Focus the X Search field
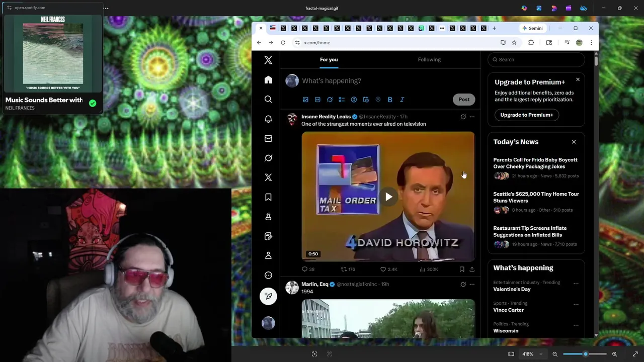This screenshot has height=362, width=644. pos(536,59)
